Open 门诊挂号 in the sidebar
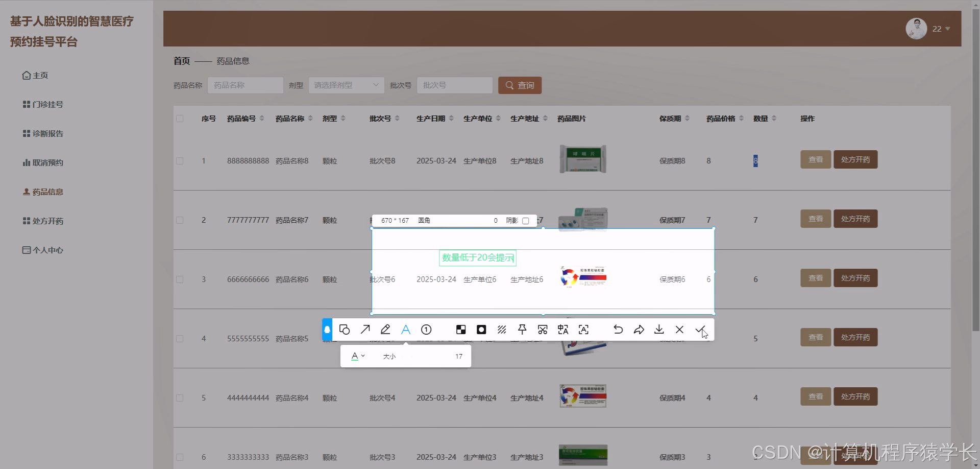 click(43, 104)
